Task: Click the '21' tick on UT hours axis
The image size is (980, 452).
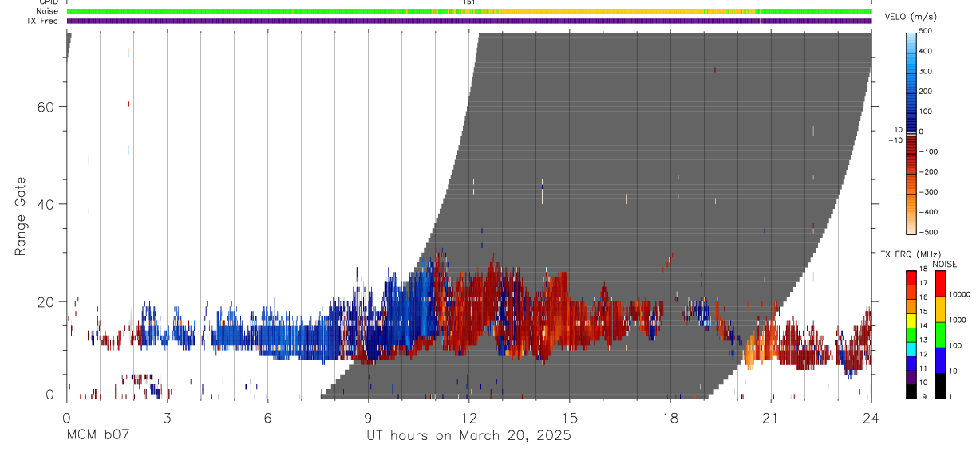Action: click(771, 417)
